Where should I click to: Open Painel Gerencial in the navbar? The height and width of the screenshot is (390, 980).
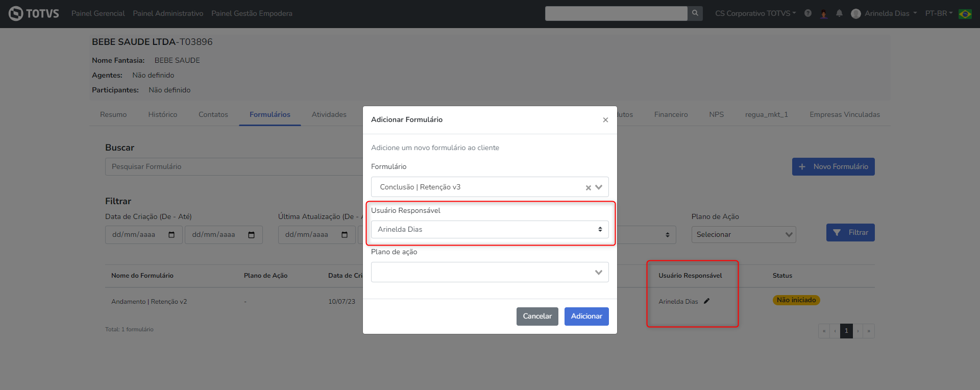[x=98, y=13]
